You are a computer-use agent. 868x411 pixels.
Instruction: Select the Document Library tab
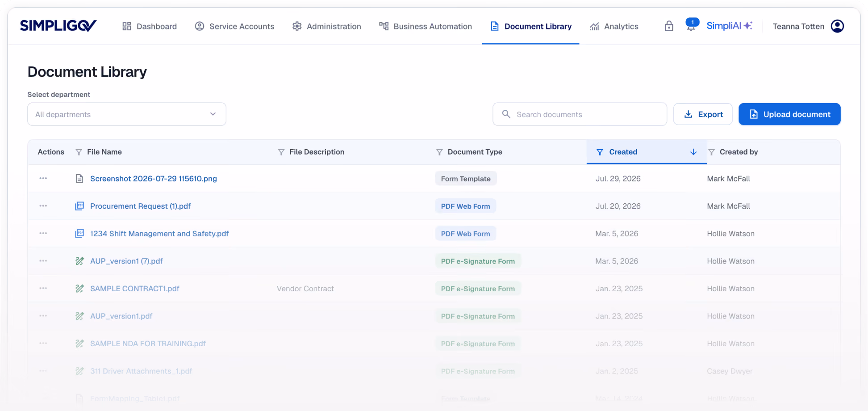530,26
